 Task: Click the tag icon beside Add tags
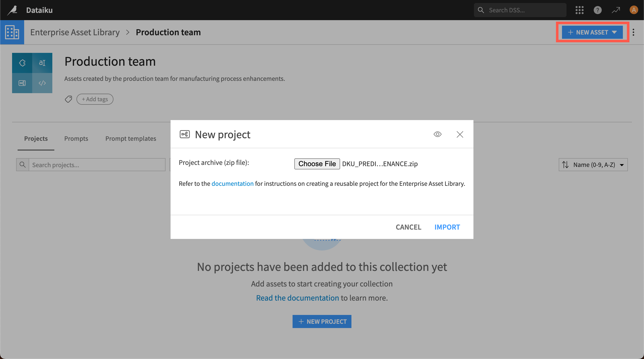pyautogui.click(x=68, y=99)
